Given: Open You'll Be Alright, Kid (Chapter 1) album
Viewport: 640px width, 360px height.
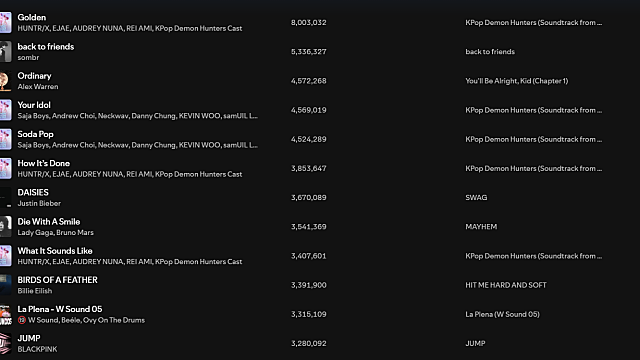Looking at the screenshot, I should point(516,81).
